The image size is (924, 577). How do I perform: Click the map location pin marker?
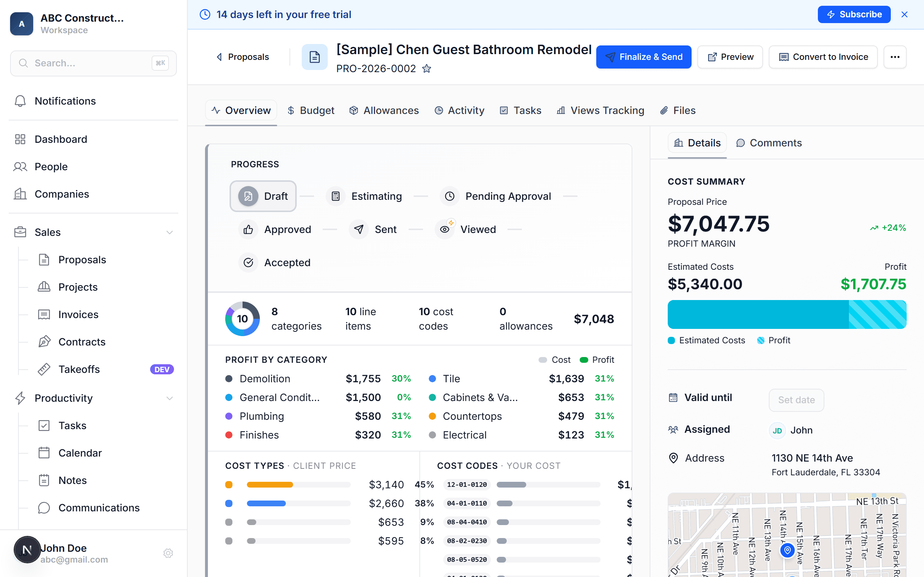[787, 550]
